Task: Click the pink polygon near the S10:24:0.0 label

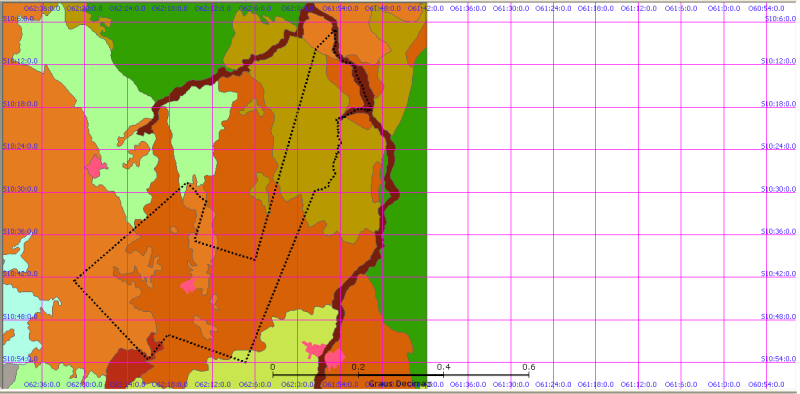Action: 95,167
